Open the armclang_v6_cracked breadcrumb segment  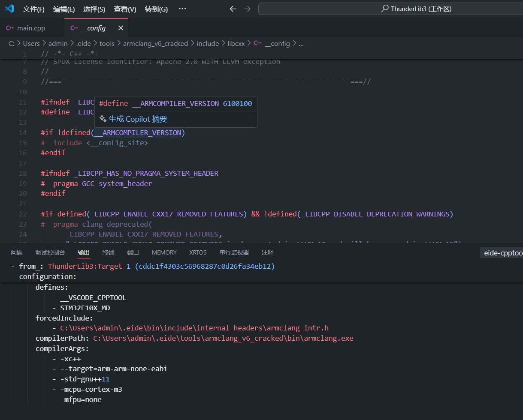point(155,43)
